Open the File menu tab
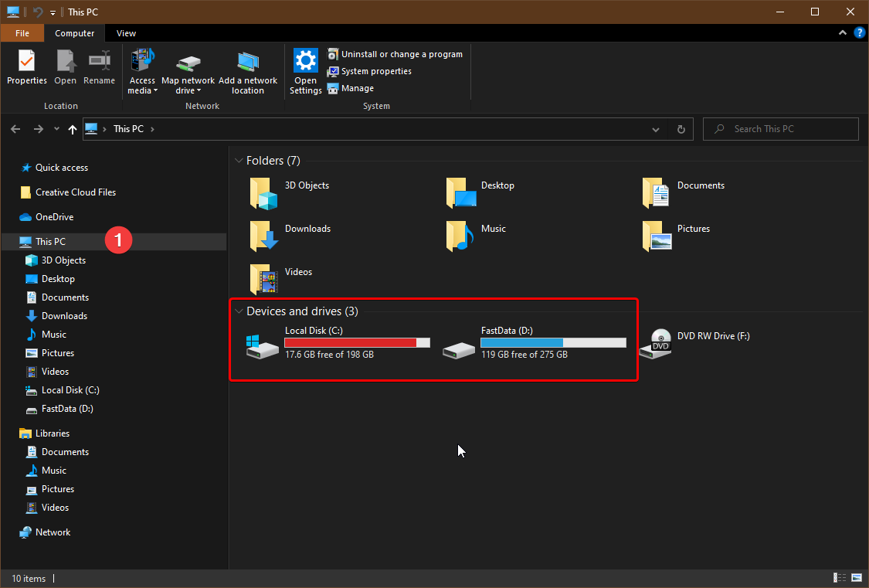Screen dimensions: 869x588 click(x=22, y=33)
